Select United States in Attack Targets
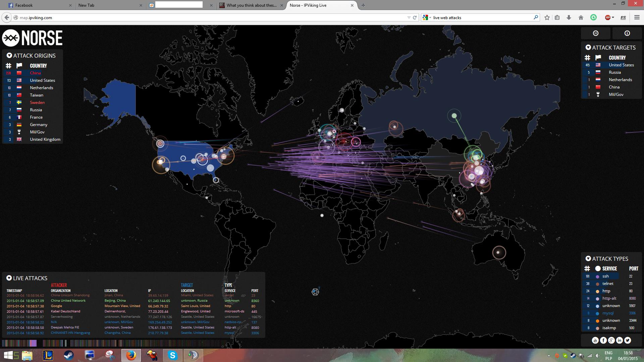This screenshot has width=644, height=362. pos(611,65)
